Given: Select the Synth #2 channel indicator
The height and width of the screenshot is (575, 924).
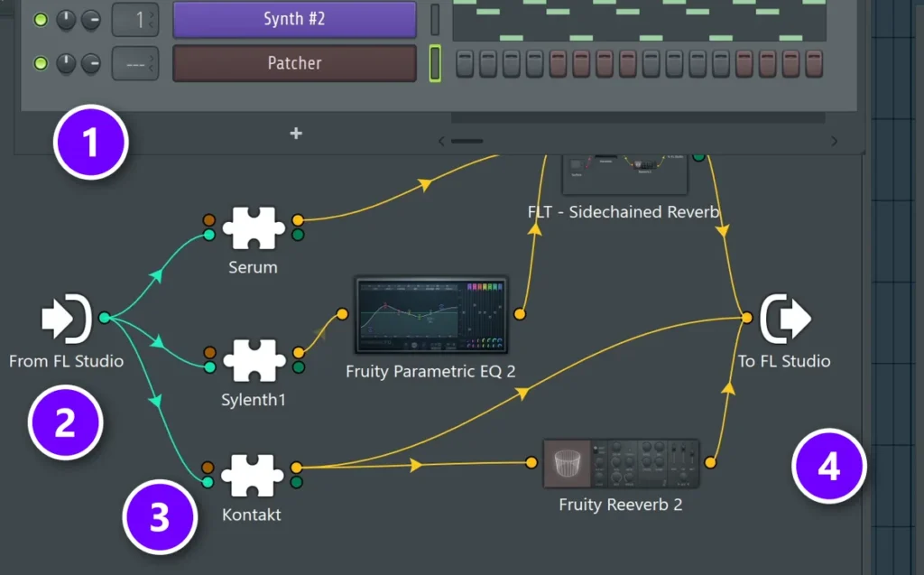Looking at the screenshot, I should pos(435,19).
